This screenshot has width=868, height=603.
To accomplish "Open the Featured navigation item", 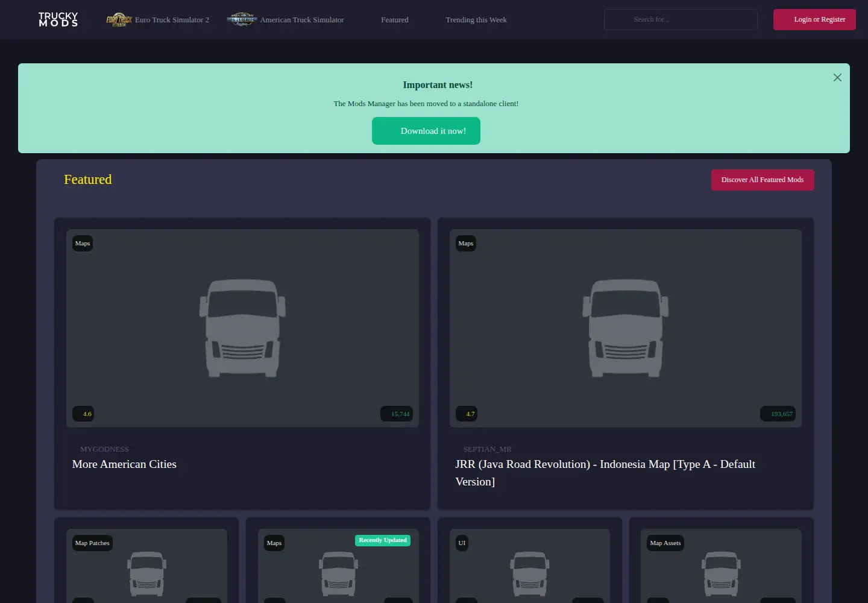I will 395,20.
